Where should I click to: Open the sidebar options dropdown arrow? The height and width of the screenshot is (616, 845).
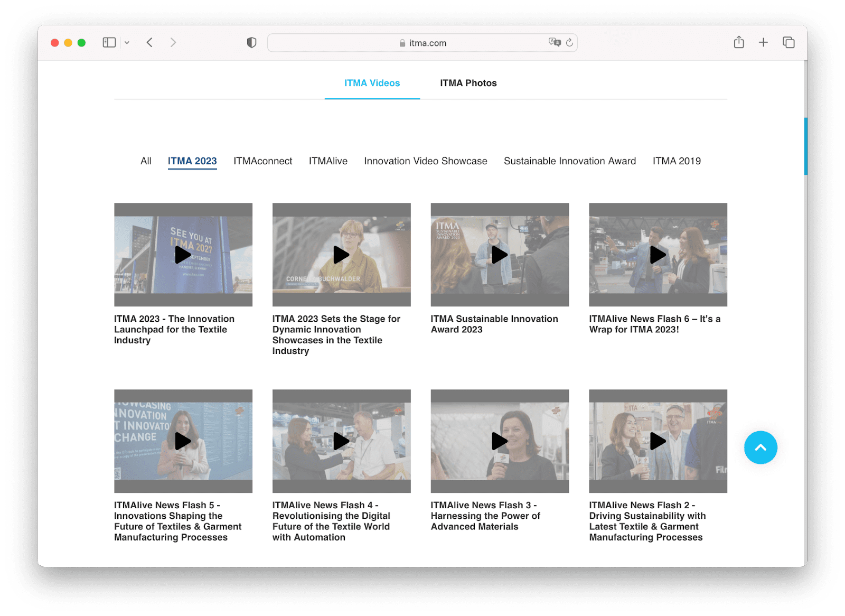(127, 43)
